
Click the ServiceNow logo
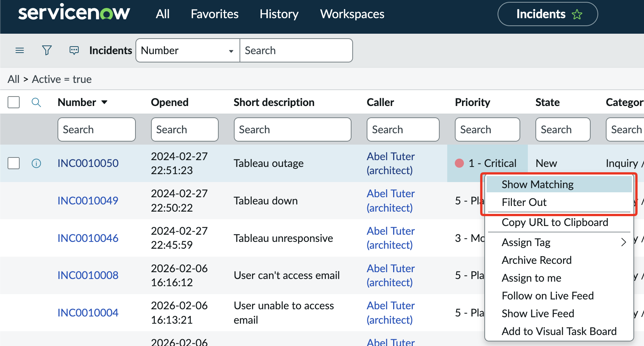[x=74, y=14]
